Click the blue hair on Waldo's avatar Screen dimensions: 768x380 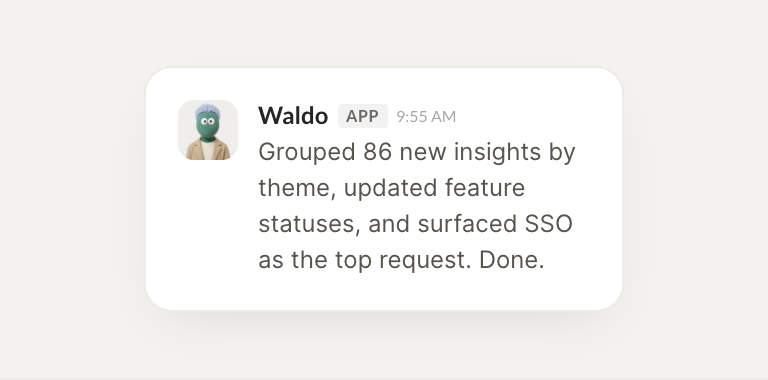(208, 111)
